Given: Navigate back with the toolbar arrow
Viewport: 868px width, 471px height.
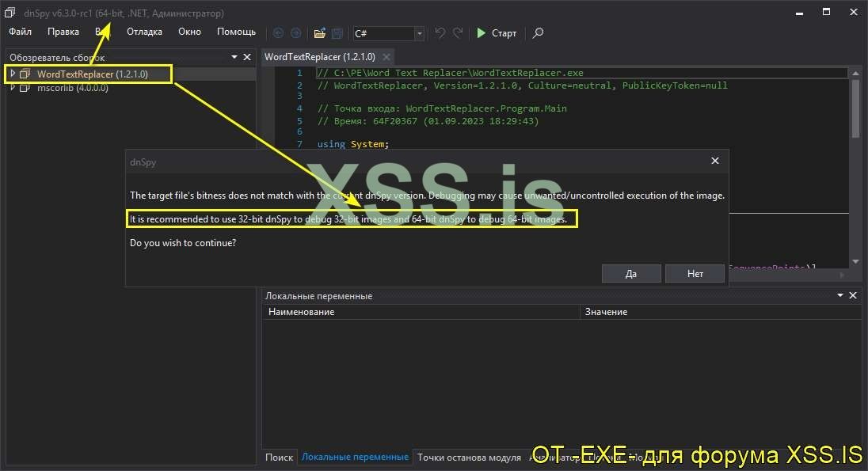Looking at the screenshot, I should [279, 33].
